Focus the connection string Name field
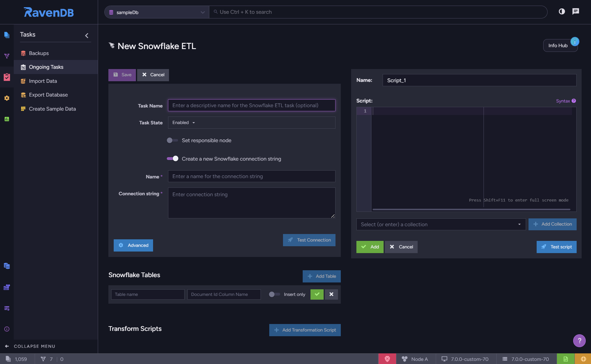 click(x=251, y=176)
